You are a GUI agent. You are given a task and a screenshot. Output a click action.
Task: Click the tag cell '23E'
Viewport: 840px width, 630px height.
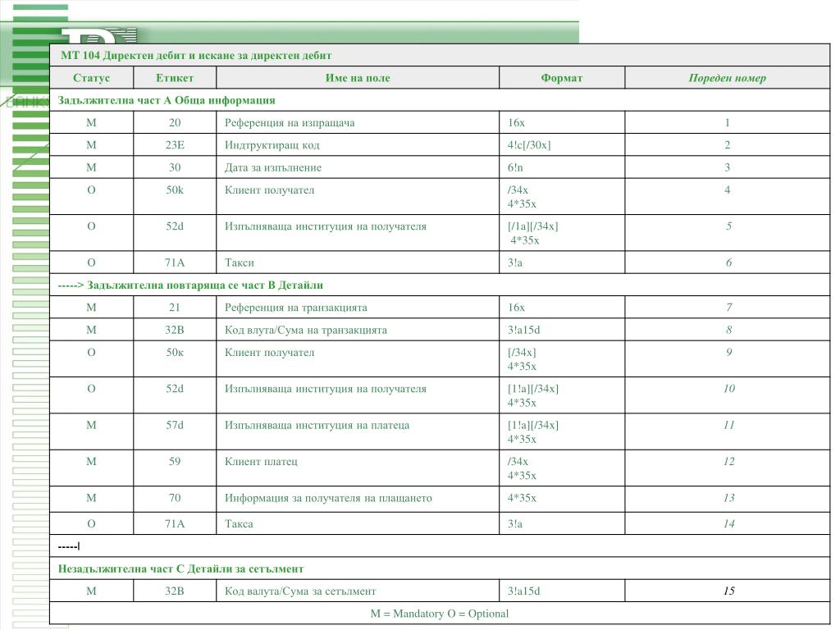[x=175, y=145]
